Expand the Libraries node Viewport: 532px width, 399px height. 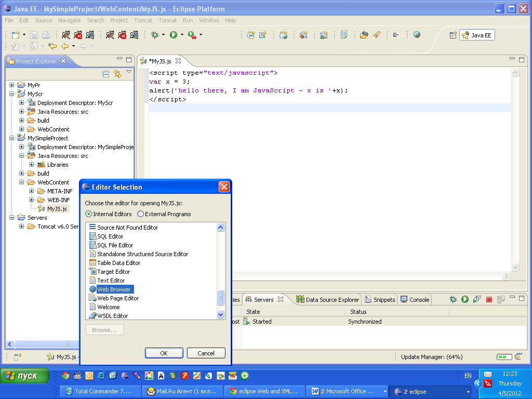click(31, 164)
